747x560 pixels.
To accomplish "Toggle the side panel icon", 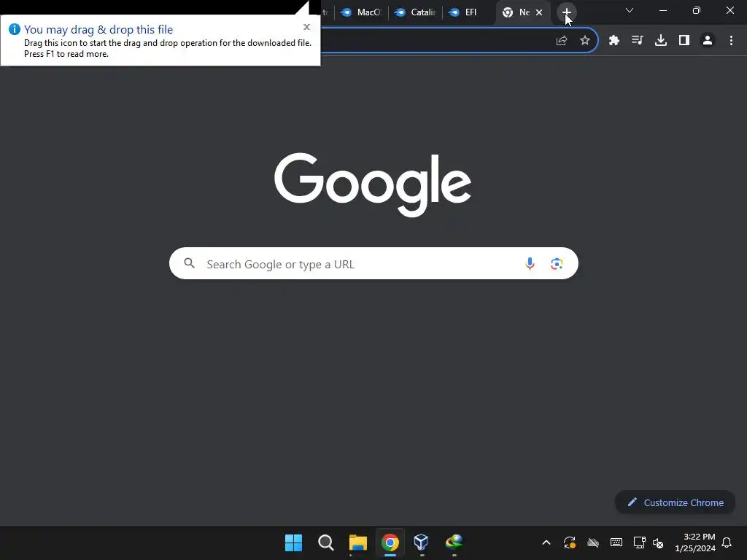I will (x=684, y=41).
